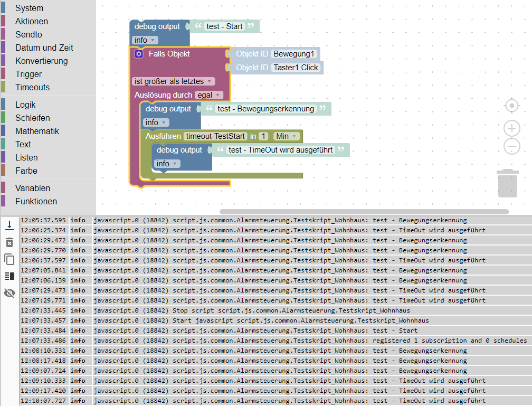Viewport: 532px width, 406px height.
Task: Edit the 'test - Start' text field
Action: pyautogui.click(x=224, y=26)
